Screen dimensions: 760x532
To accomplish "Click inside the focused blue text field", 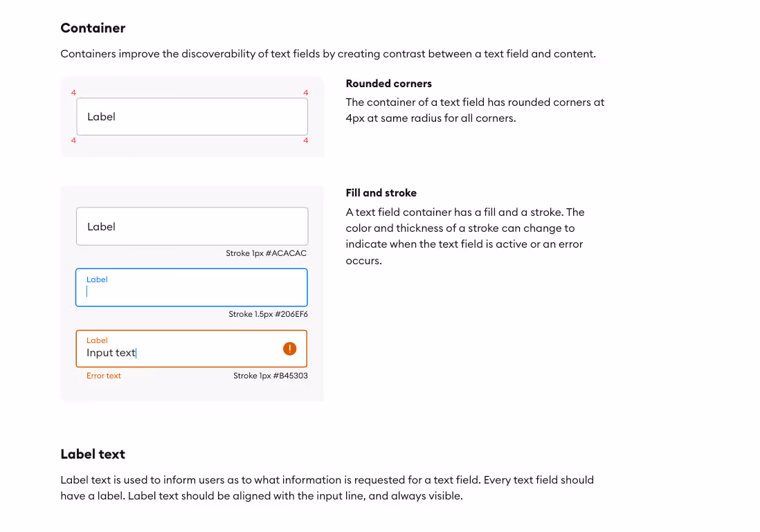I will tap(191, 288).
